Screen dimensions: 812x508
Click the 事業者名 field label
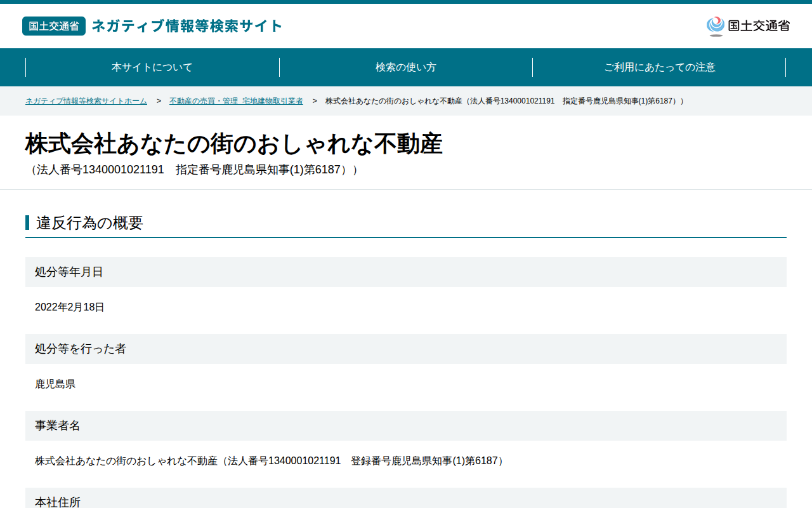[58, 425]
